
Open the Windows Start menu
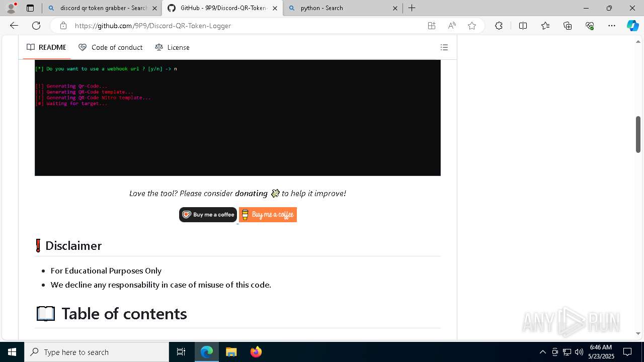coord(12,352)
